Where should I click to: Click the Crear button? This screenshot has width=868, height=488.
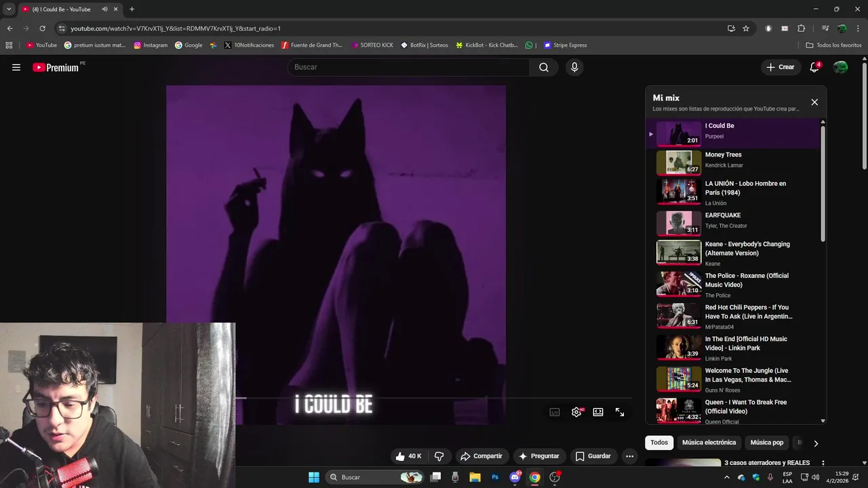(781, 67)
